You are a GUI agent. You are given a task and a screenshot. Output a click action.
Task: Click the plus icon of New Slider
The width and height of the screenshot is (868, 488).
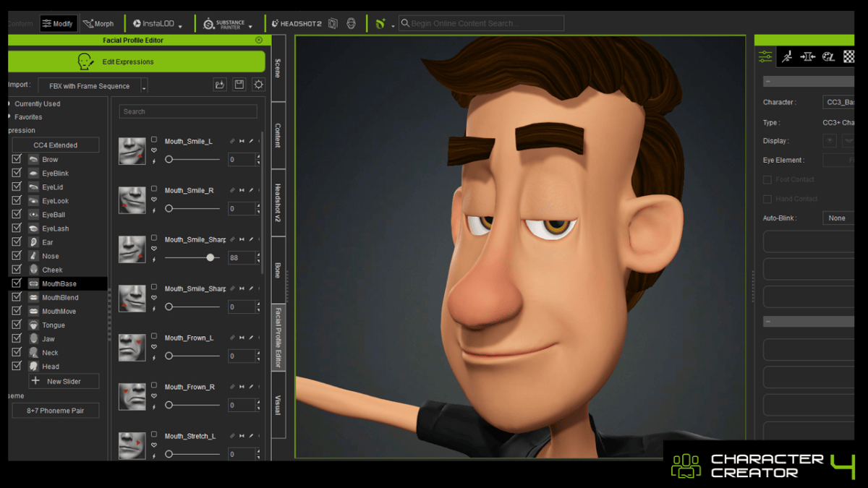(x=35, y=381)
